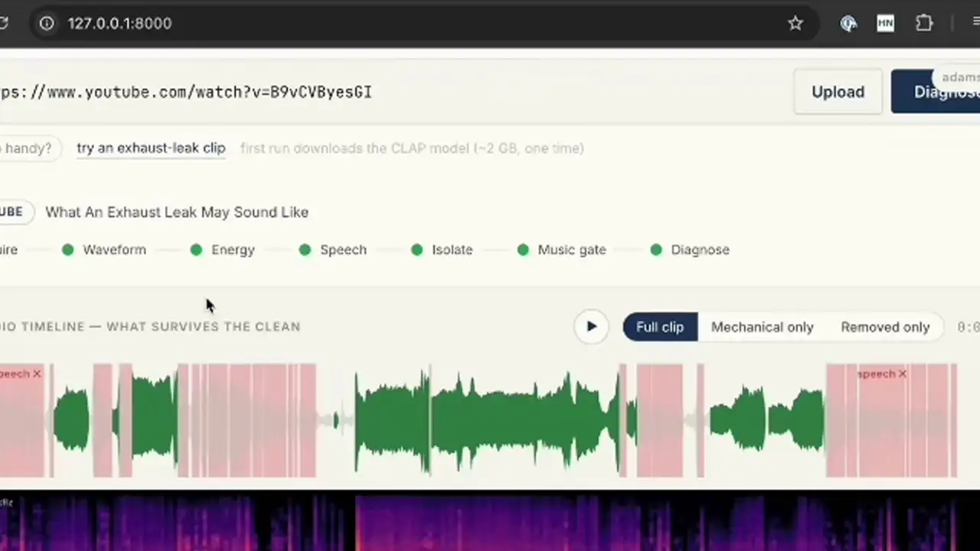Select the Waveform stage dot
Image resolution: width=980 pixels, height=551 pixels.
point(68,249)
